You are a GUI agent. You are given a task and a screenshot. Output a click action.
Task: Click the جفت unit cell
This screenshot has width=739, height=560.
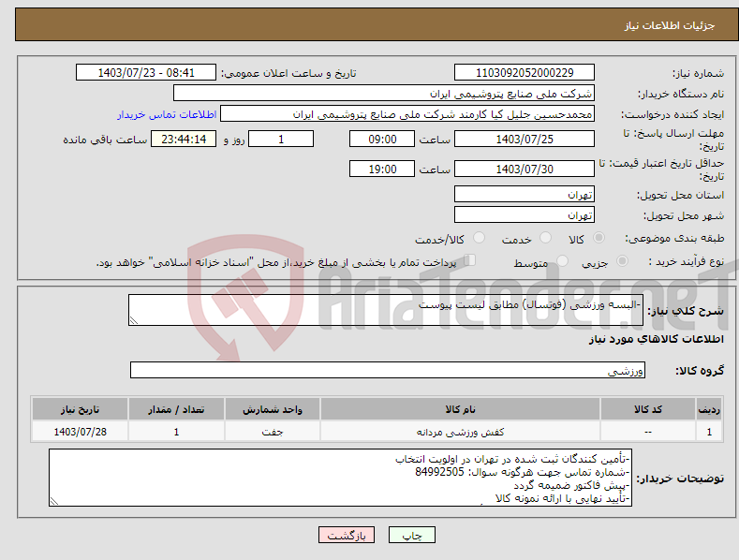pos(273,432)
